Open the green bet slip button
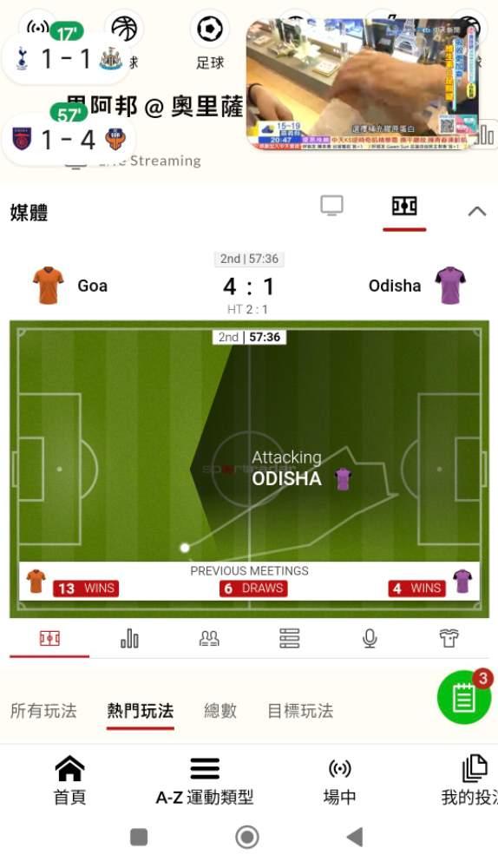This screenshot has width=498, height=868. 463,697
